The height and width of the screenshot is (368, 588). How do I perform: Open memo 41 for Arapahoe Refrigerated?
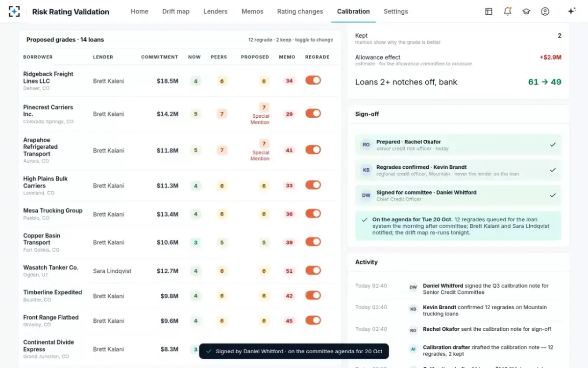[x=289, y=150]
